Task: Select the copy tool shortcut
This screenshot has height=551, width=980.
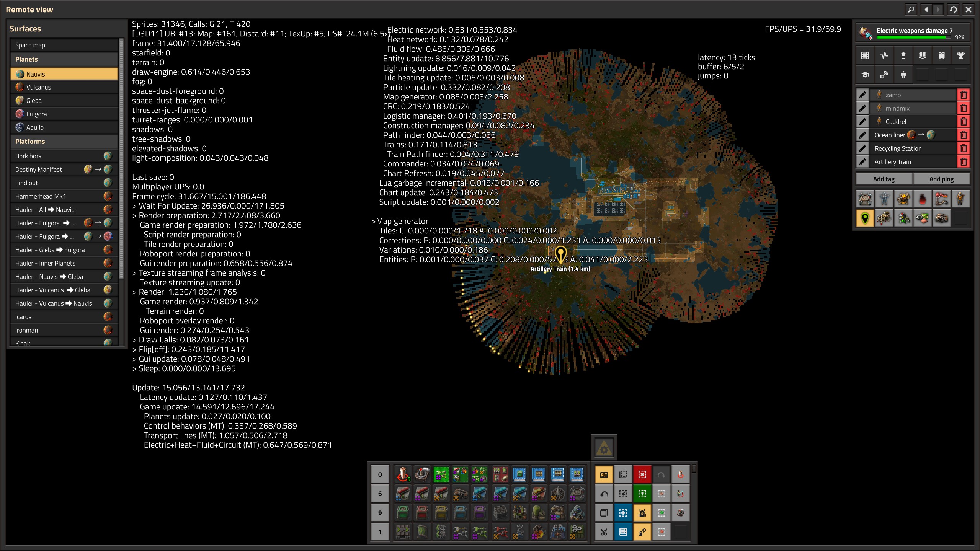Action: pos(604,513)
